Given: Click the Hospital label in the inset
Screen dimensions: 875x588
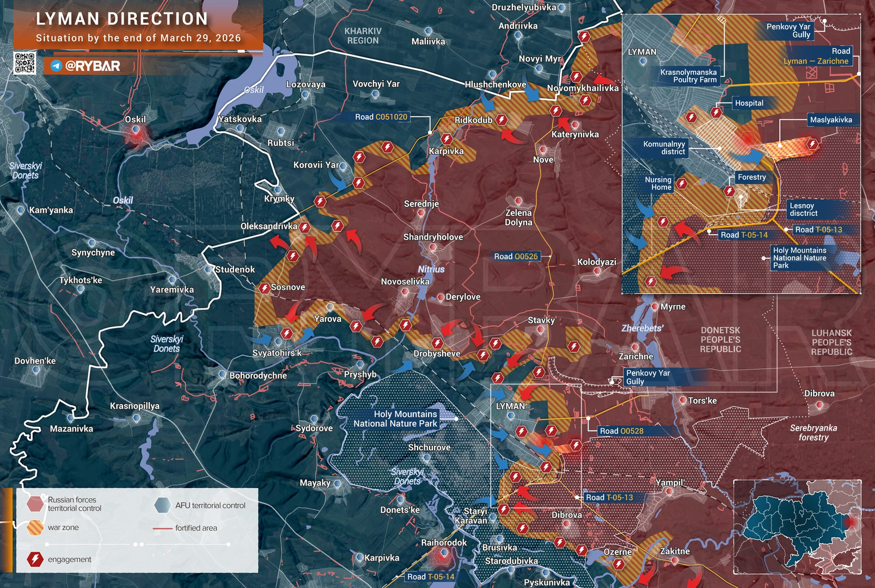Looking at the screenshot, I should pos(749,103).
